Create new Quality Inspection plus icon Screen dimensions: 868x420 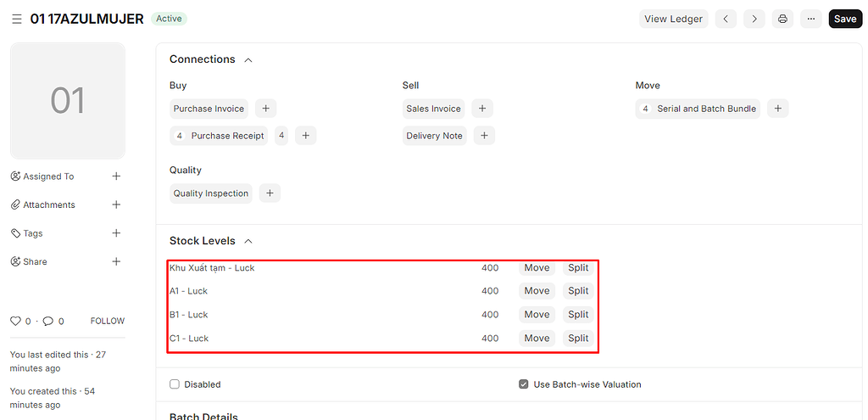(x=270, y=193)
